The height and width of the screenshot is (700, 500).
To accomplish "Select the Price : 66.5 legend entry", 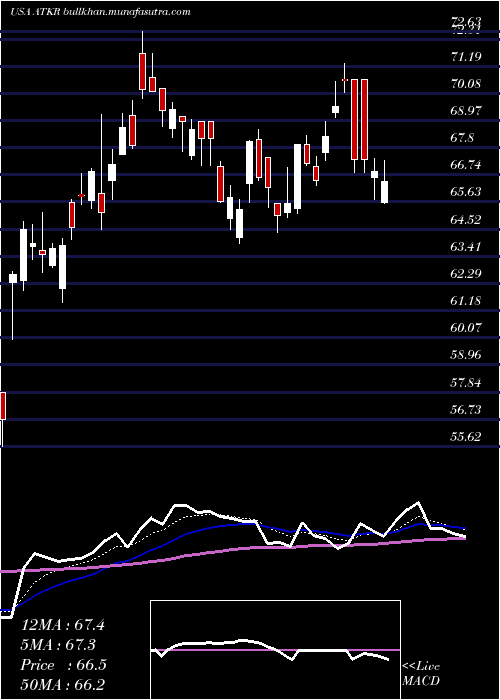I will click(63, 665).
